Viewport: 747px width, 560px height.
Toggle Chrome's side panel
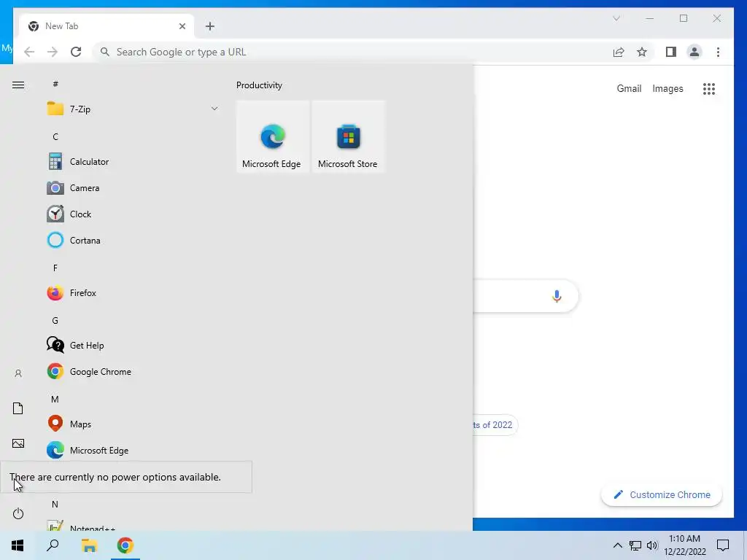coord(671,52)
